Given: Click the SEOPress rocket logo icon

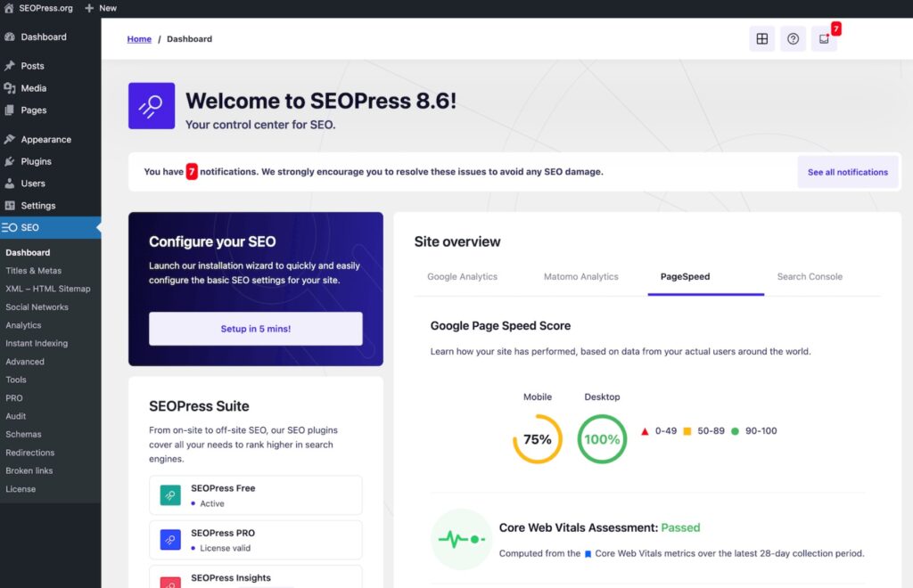Looking at the screenshot, I should [x=152, y=106].
